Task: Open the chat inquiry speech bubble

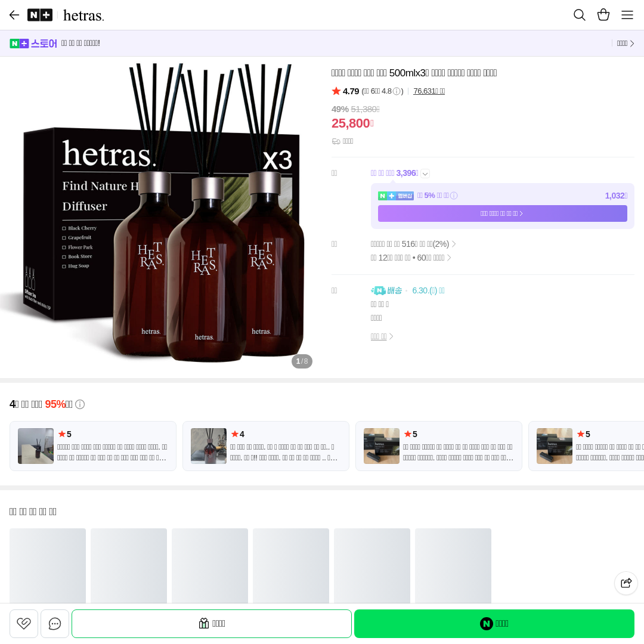Action: click(55, 624)
